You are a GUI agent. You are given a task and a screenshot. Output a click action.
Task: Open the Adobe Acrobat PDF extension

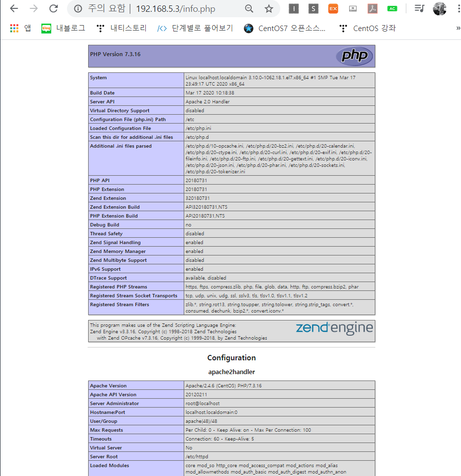tap(372, 8)
